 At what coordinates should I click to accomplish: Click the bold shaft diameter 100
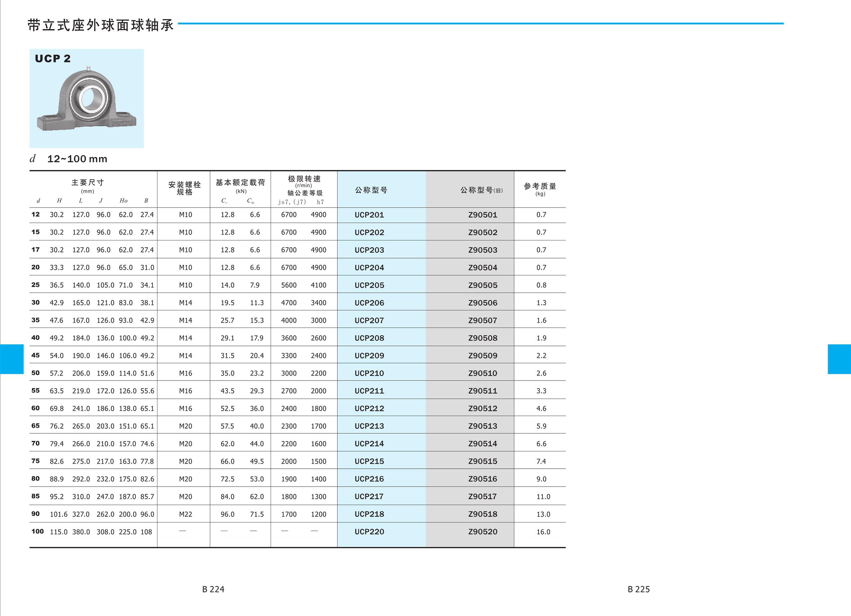(x=38, y=532)
